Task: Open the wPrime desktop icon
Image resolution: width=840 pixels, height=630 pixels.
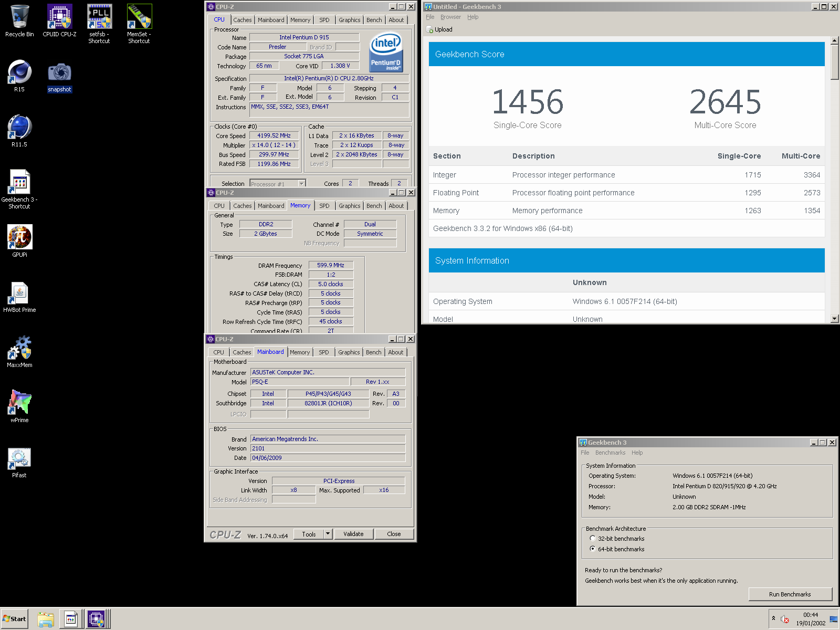Action: coord(19,407)
